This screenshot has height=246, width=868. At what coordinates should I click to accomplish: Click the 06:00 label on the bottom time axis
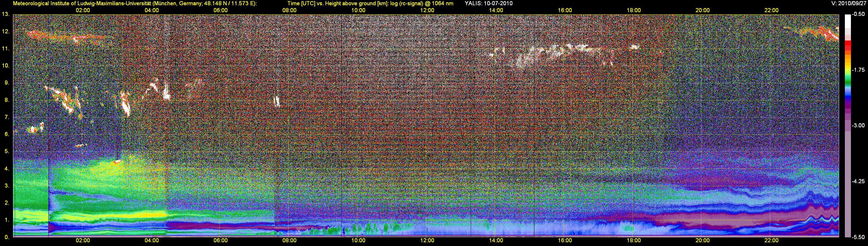point(221,241)
